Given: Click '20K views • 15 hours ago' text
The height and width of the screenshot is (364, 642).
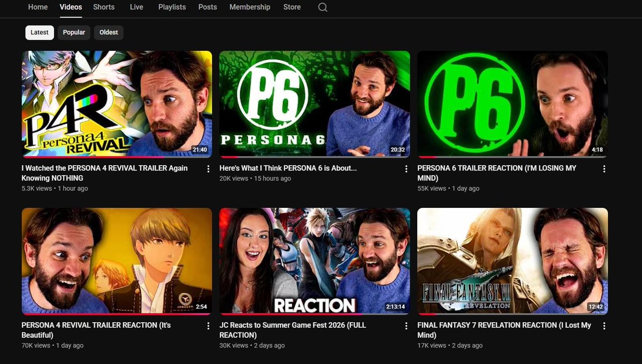Looking at the screenshot, I should tap(255, 179).
